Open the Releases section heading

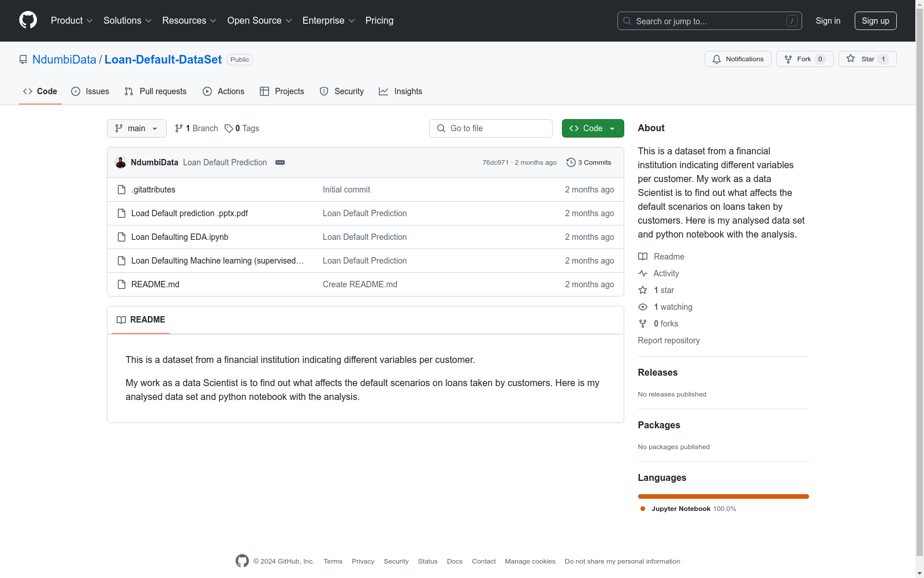coord(658,373)
